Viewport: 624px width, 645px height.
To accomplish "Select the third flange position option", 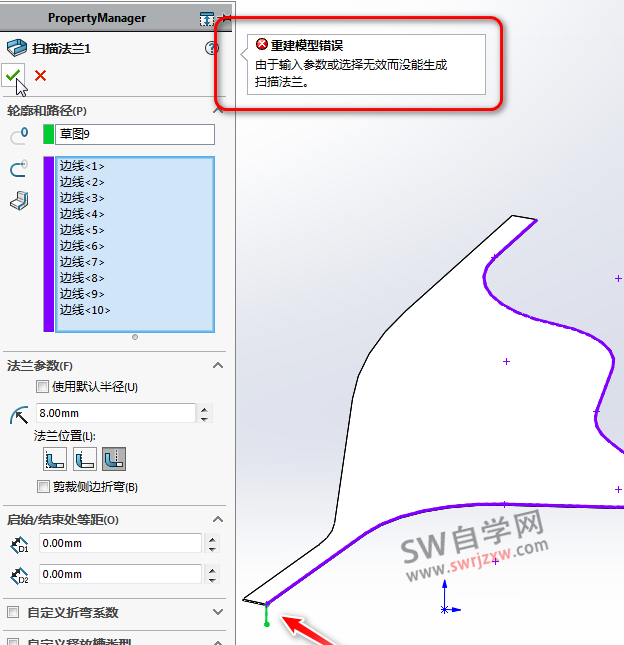I will click(114, 459).
